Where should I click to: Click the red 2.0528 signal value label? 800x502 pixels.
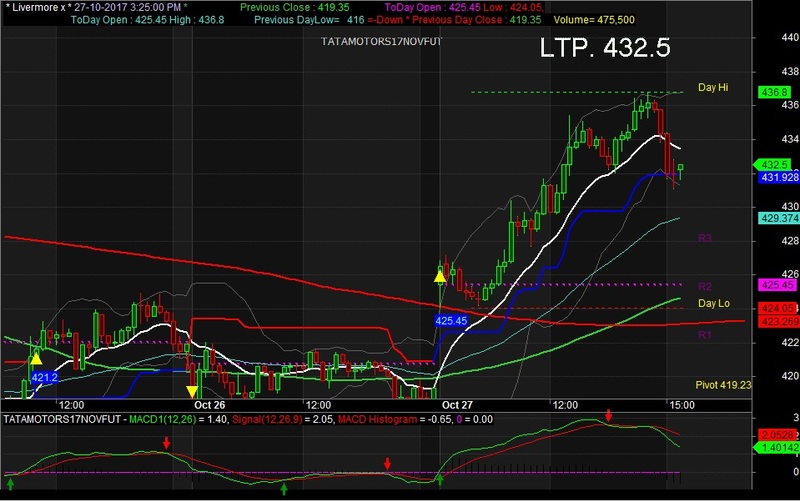pyautogui.click(x=777, y=435)
